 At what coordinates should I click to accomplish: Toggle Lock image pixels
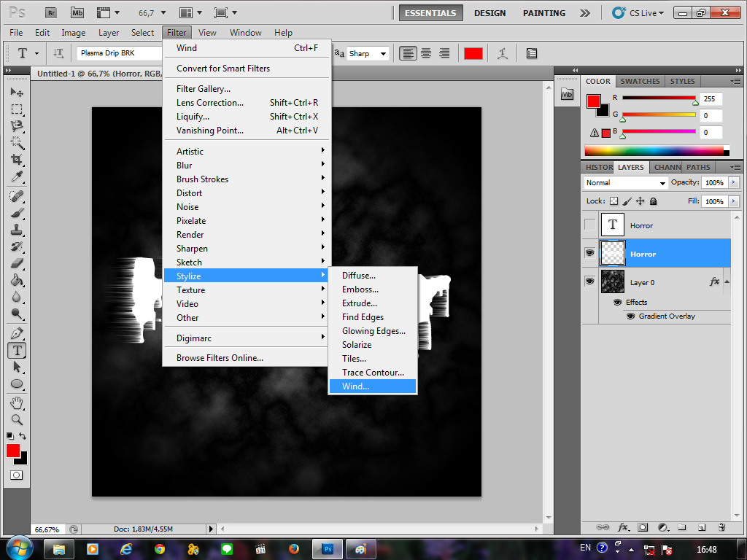[627, 201]
